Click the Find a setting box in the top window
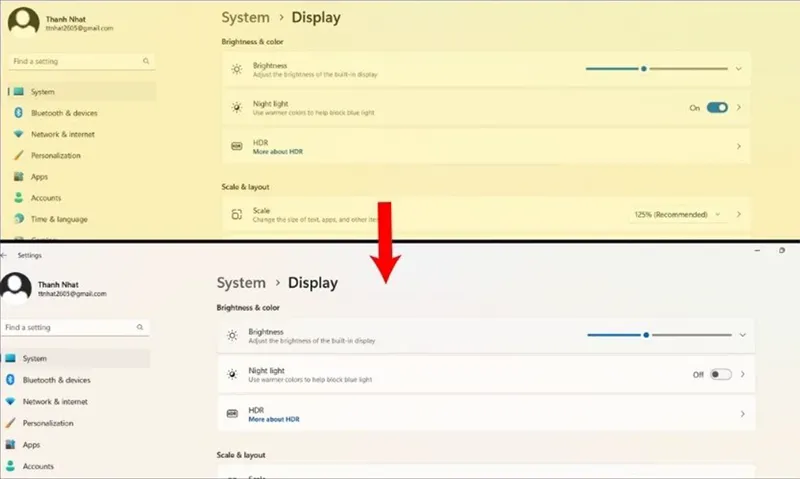This screenshot has height=479, width=800. 82,61
